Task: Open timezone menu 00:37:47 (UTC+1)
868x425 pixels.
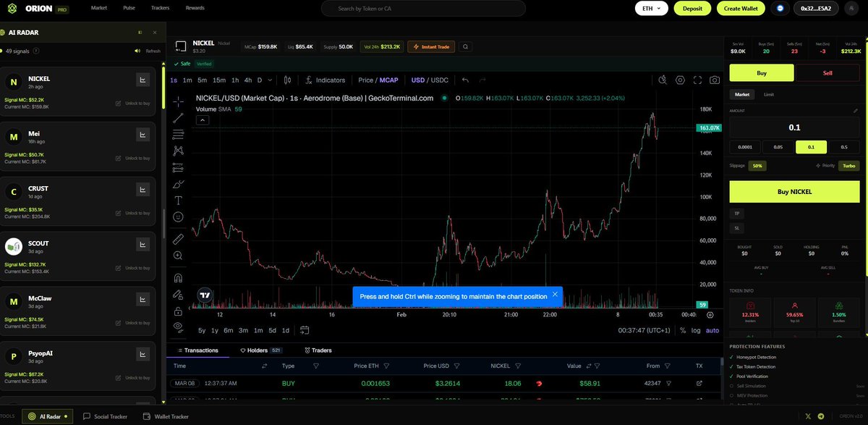Action: [644, 330]
